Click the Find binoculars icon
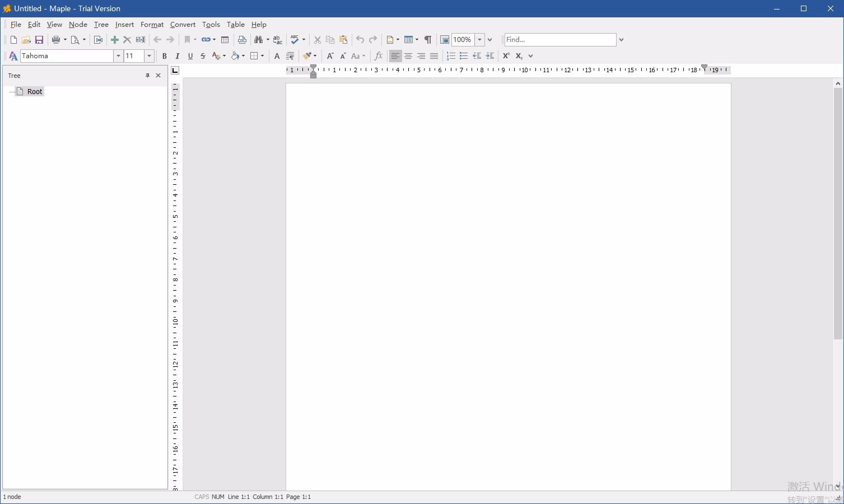Screen dimensions: 844x504 (x=258, y=40)
